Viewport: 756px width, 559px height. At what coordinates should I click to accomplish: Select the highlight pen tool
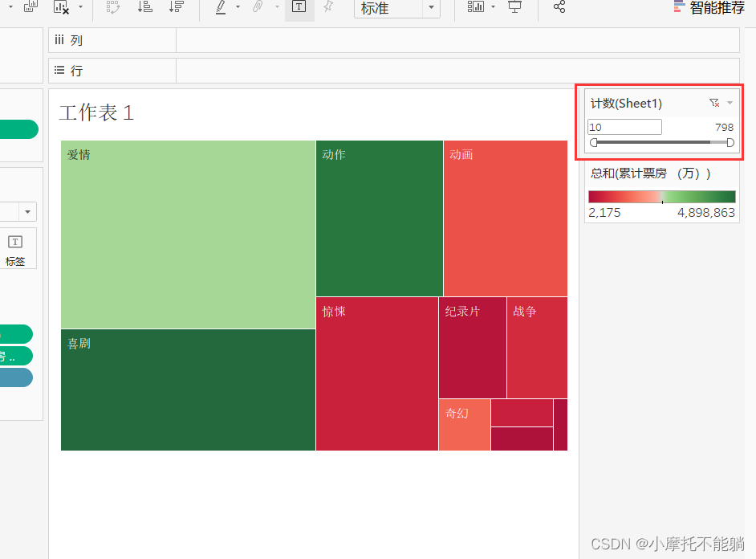pos(221,6)
